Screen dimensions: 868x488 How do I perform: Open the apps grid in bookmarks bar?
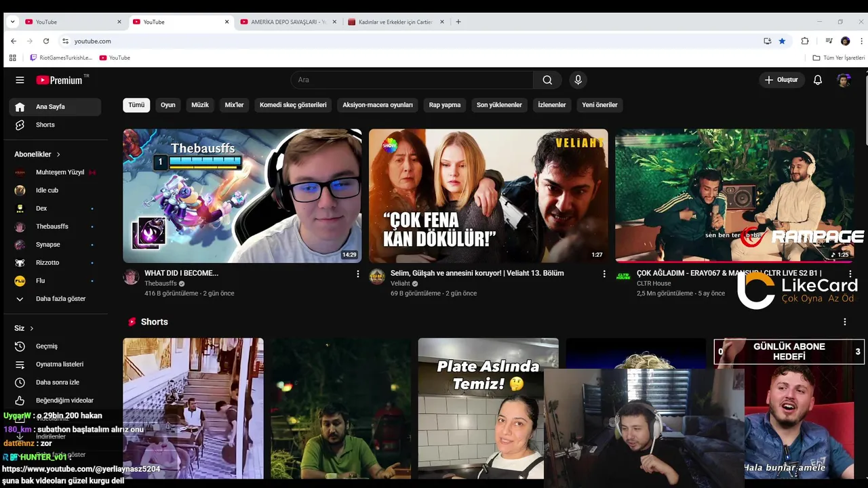pyautogui.click(x=12, y=58)
